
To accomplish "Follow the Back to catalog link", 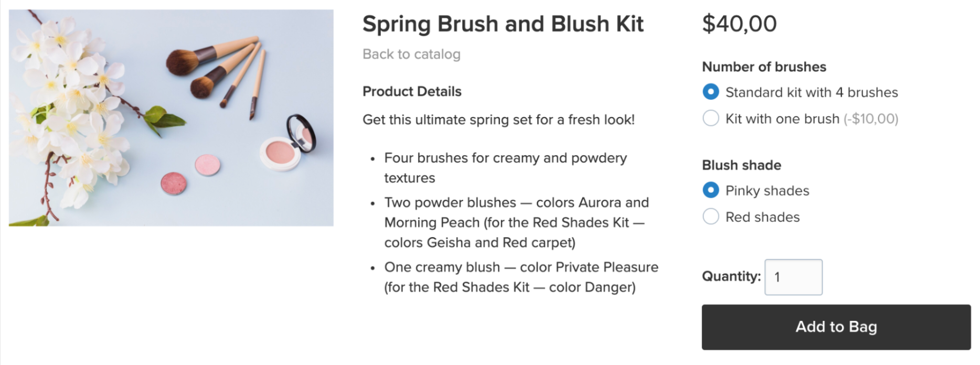I will click(x=411, y=54).
